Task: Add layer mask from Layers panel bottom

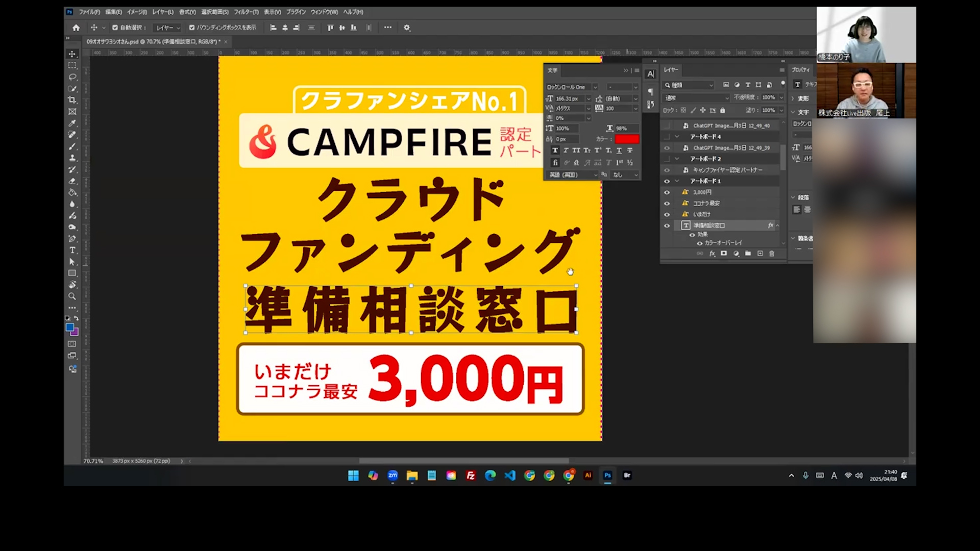Action: tap(724, 254)
